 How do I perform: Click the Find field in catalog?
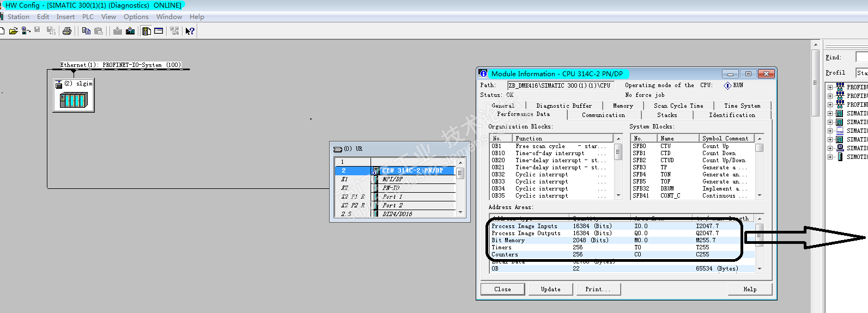pyautogui.click(x=861, y=57)
